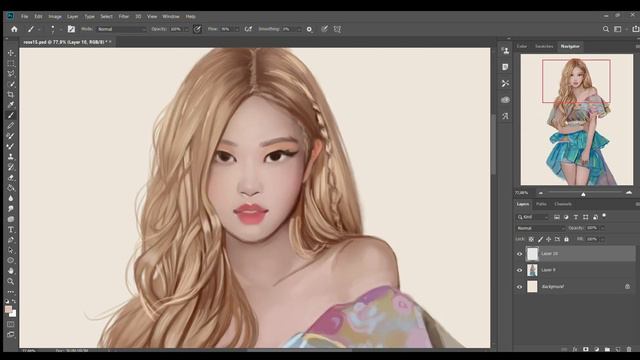Open the Opacity slider dropdown in options bar
640x360 pixels.
tap(186, 29)
